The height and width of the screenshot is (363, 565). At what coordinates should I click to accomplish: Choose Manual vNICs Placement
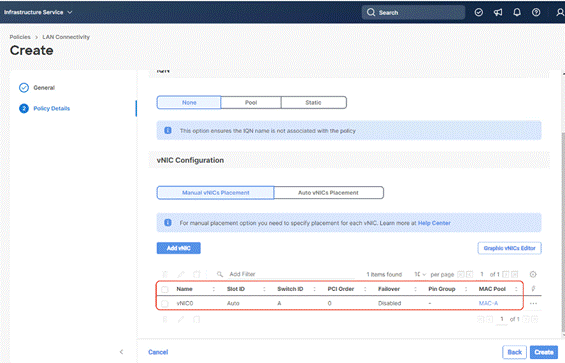click(215, 192)
